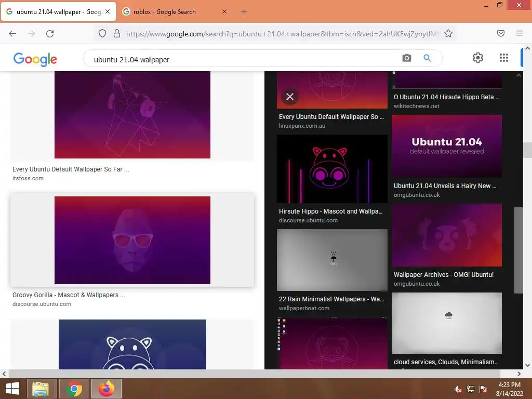Close the ubuntu 21.04 wallpaper tab

(108, 11)
